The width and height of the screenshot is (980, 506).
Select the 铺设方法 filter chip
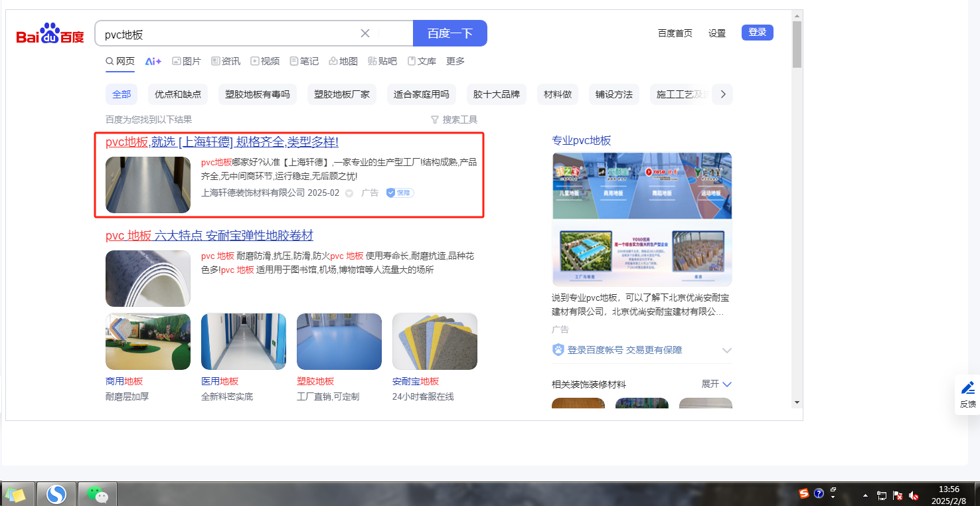(x=614, y=94)
